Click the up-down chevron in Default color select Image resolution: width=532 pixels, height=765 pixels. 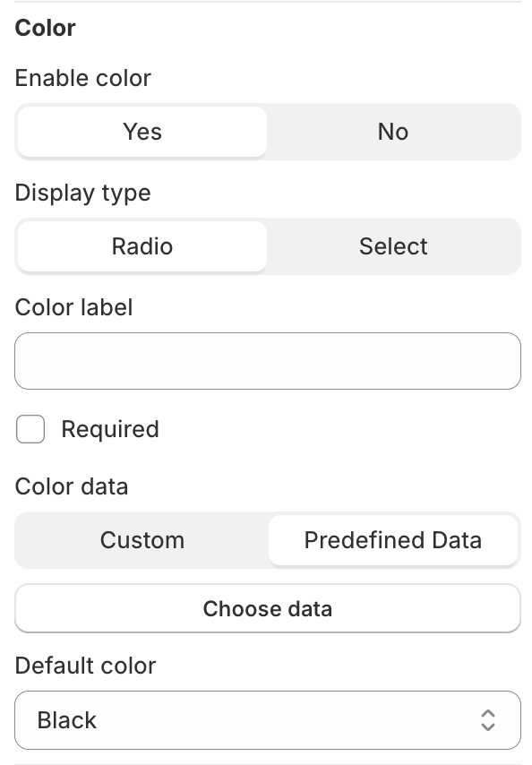488,720
